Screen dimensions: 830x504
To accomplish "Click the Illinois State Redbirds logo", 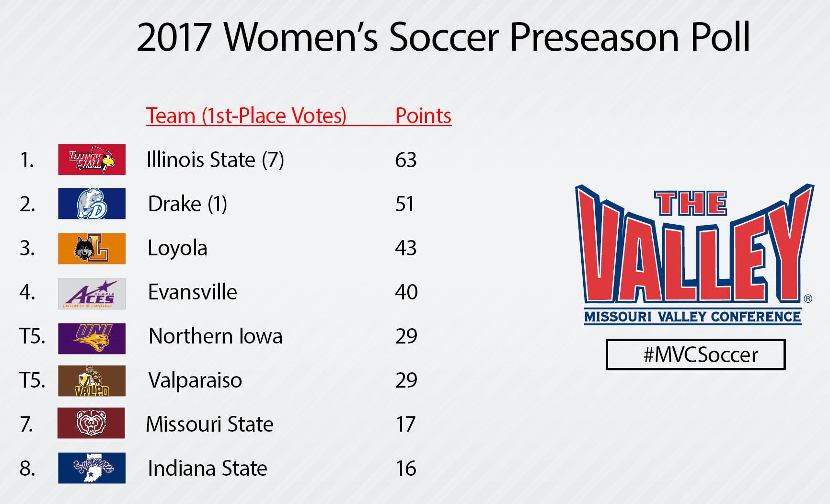I will pyautogui.click(x=92, y=160).
